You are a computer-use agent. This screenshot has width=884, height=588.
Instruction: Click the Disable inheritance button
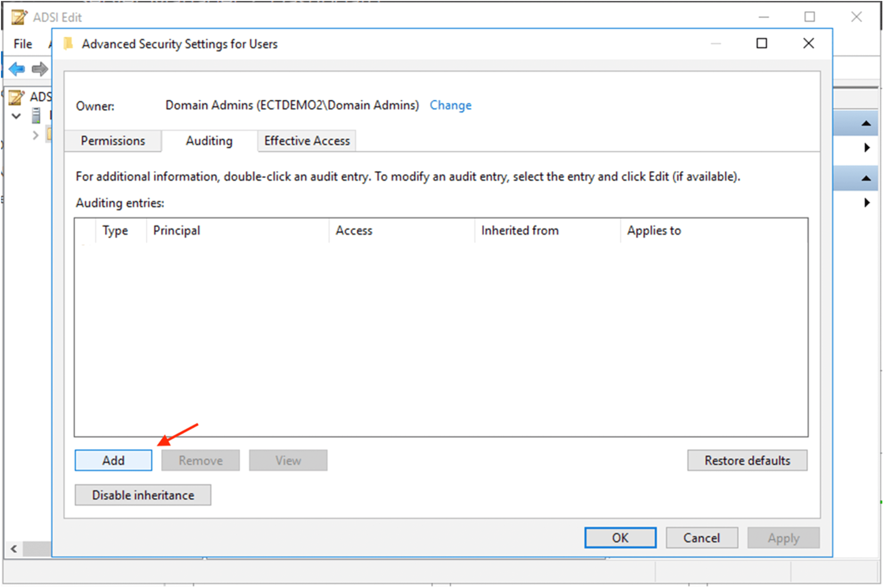pos(143,495)
